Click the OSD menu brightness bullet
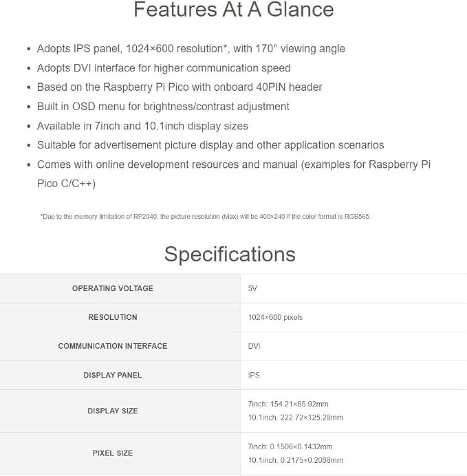This screenshot has height=476, width=467. (163, 107)
